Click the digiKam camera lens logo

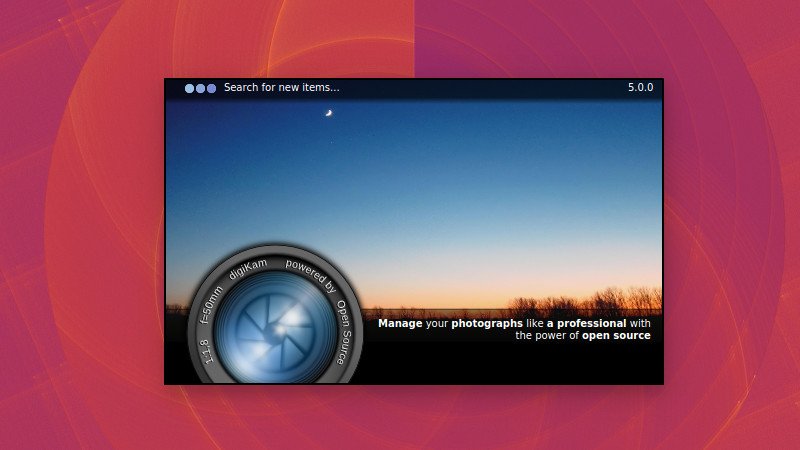click(x=276, y=314)
